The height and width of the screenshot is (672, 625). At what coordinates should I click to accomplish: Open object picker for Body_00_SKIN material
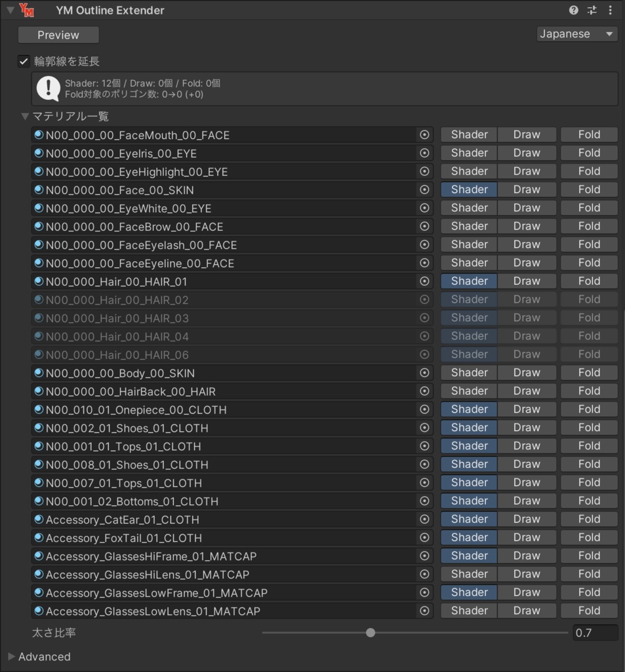click(424, 373)
